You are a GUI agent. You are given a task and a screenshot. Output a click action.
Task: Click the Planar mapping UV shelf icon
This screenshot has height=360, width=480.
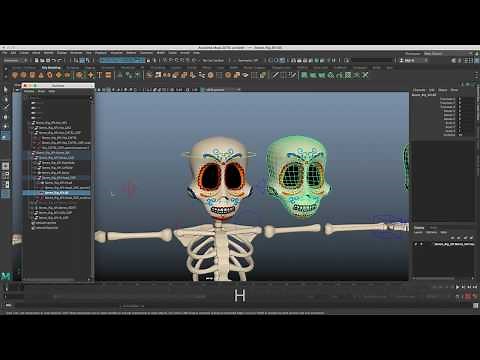304,75
